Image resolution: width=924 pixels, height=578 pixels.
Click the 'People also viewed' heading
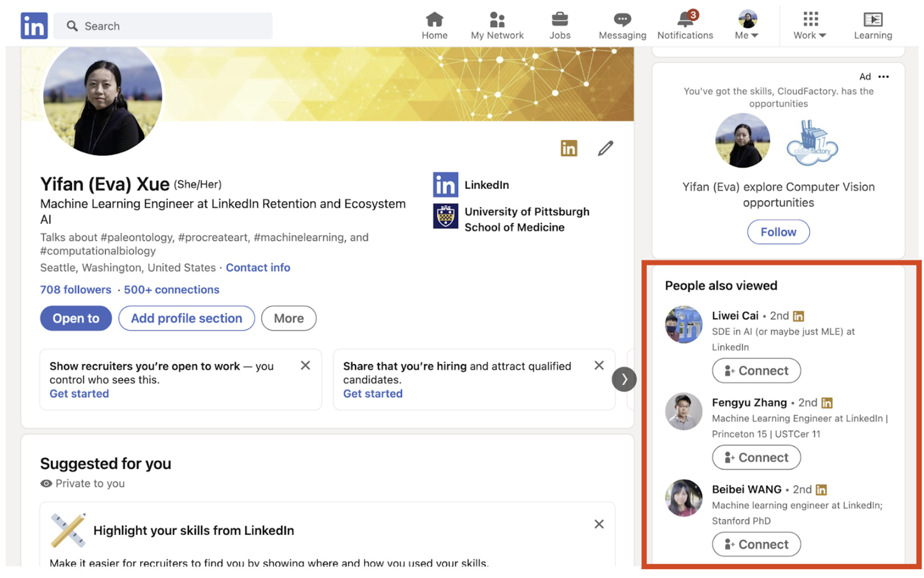(721, 285)
